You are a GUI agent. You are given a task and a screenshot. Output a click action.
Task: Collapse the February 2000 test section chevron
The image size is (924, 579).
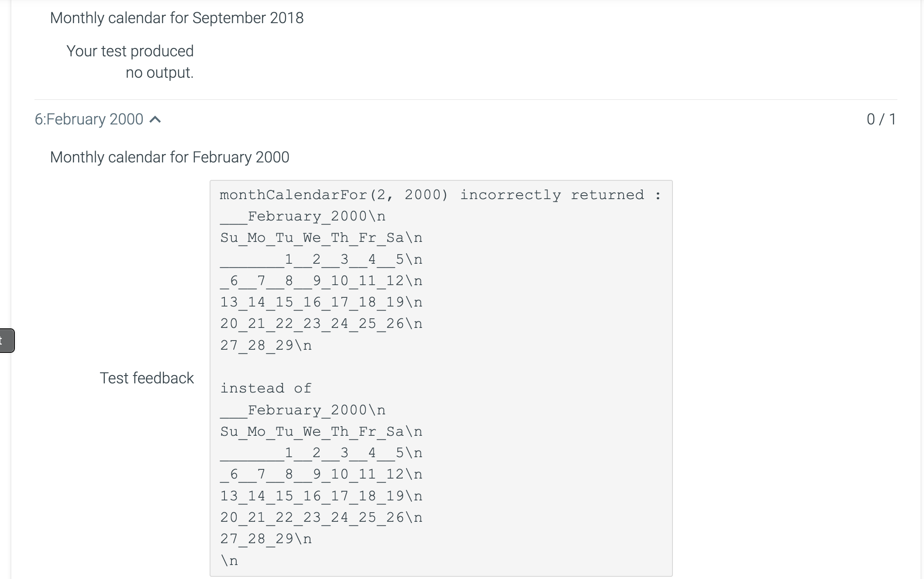156,119
